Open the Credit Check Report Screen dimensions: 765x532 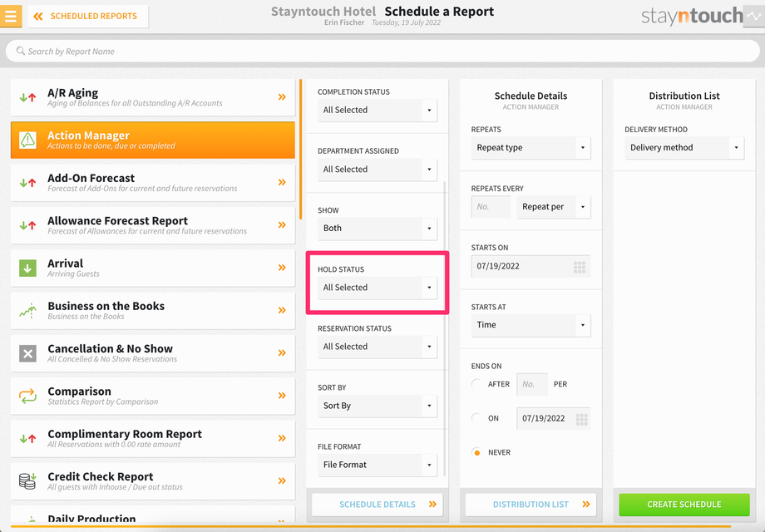[x=153, y=481]
